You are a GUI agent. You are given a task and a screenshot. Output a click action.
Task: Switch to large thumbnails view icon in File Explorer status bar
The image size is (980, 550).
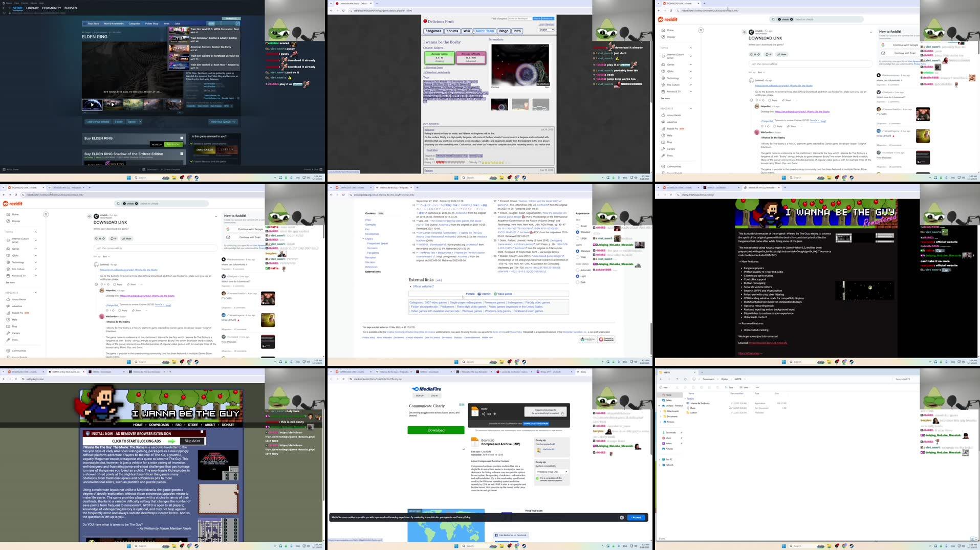pyautogui.click(x=975, y=538)
